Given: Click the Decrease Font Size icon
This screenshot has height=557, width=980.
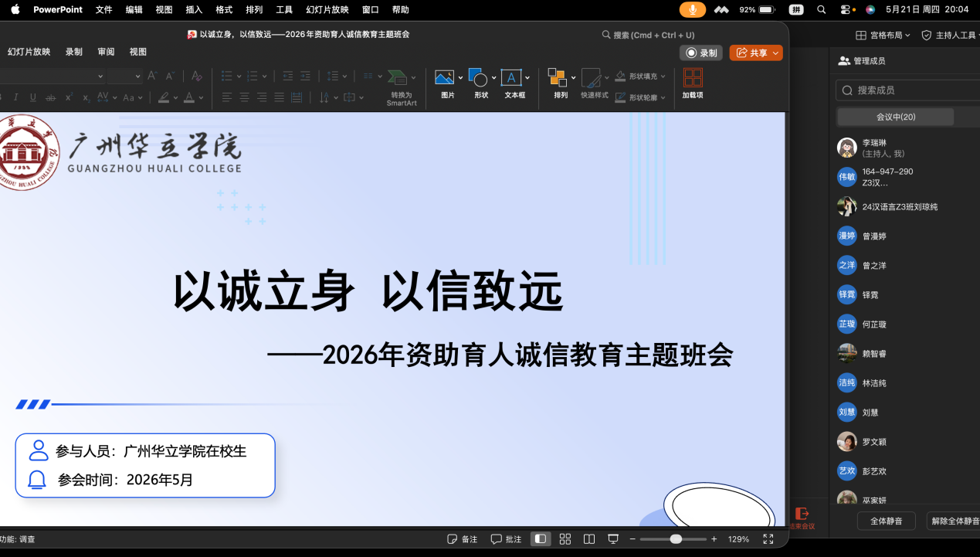Looking at the screenshot, I should coord(171,76).
